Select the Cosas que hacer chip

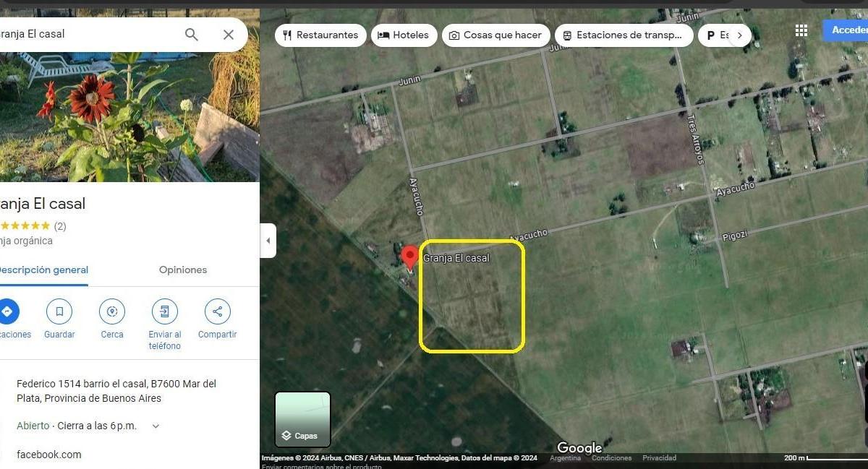click(496, 35)
